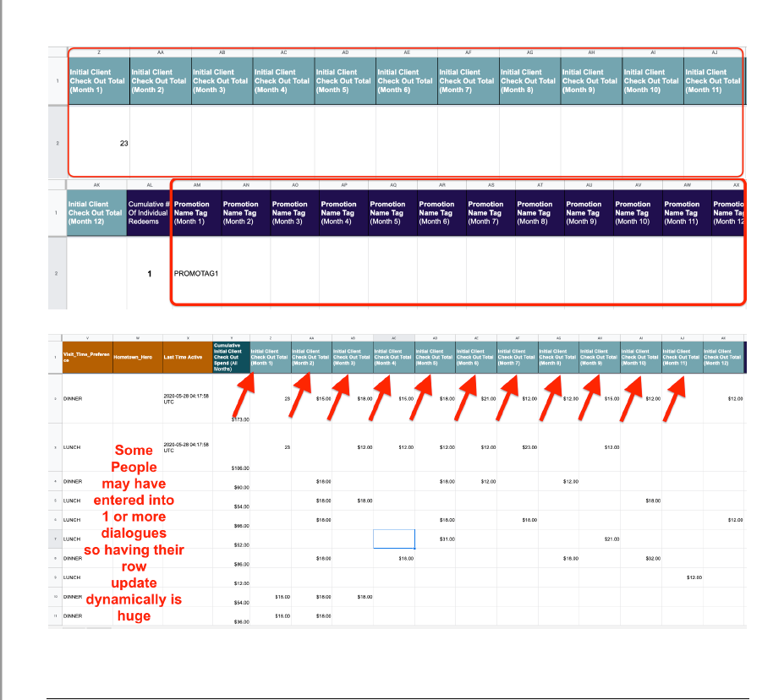
Task: Click the $173.00 cumulative spend cell
Action: (232, 398)
